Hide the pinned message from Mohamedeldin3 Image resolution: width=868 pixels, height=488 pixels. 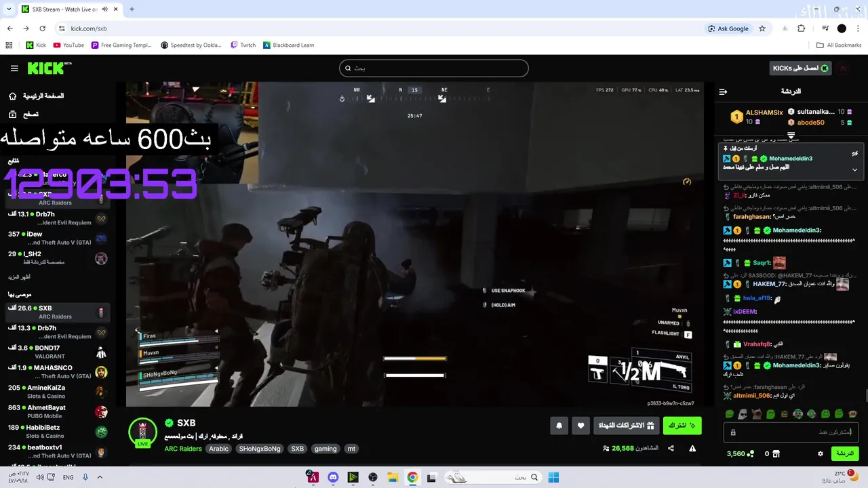pyautogui.click(x=854, y=154)
